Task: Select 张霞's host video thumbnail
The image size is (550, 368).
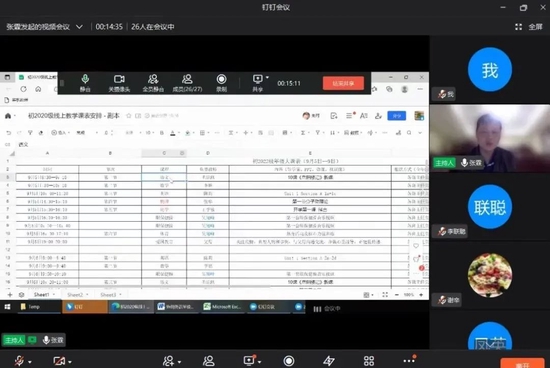Action: coord(490,138)
